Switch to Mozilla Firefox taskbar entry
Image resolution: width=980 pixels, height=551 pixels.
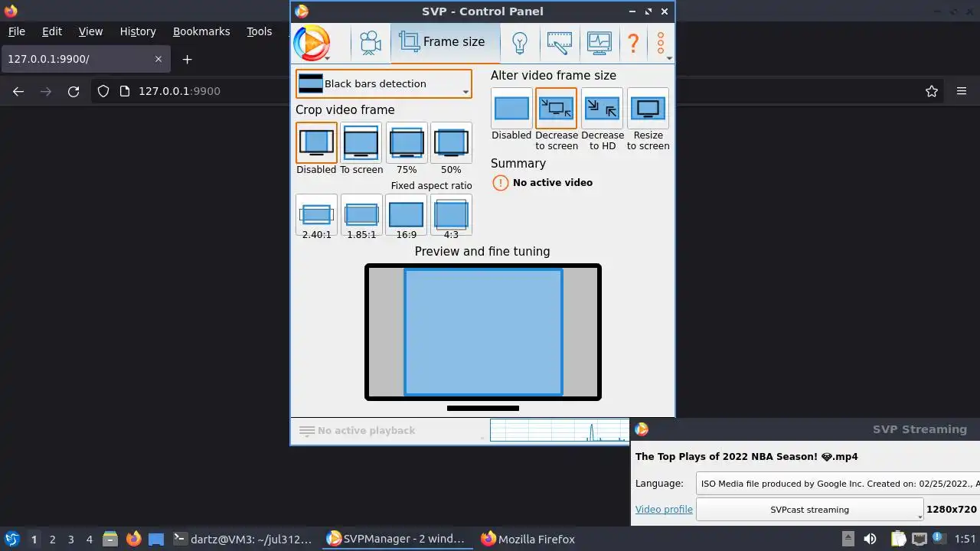click(528, 539)
